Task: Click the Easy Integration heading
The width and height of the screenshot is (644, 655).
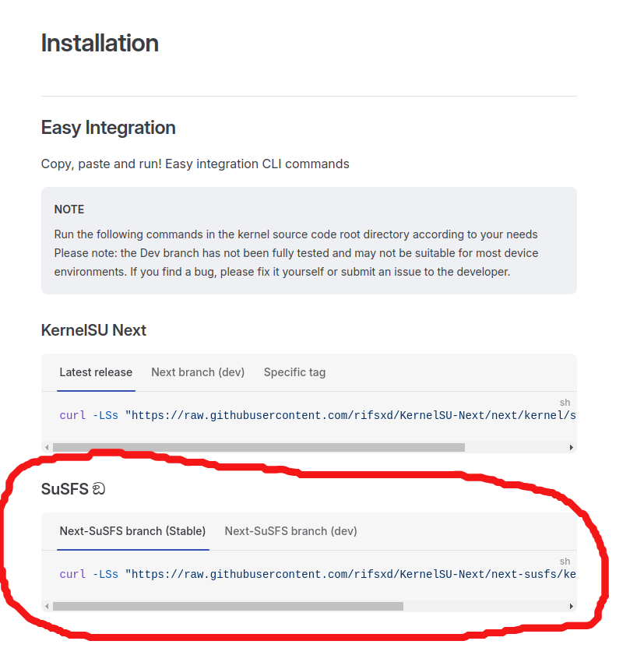Action: click(108, 128)
